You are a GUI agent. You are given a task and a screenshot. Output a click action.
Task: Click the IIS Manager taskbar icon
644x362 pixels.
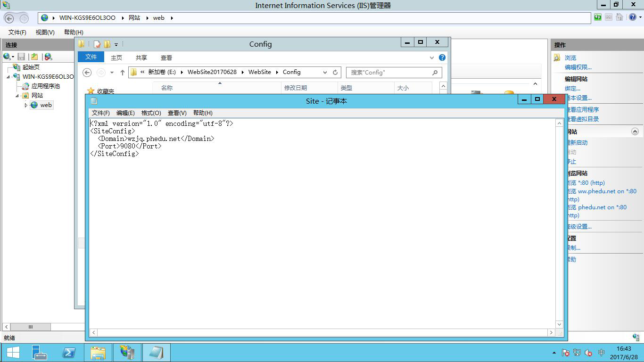pyautogui.click(x=127, y=353)
